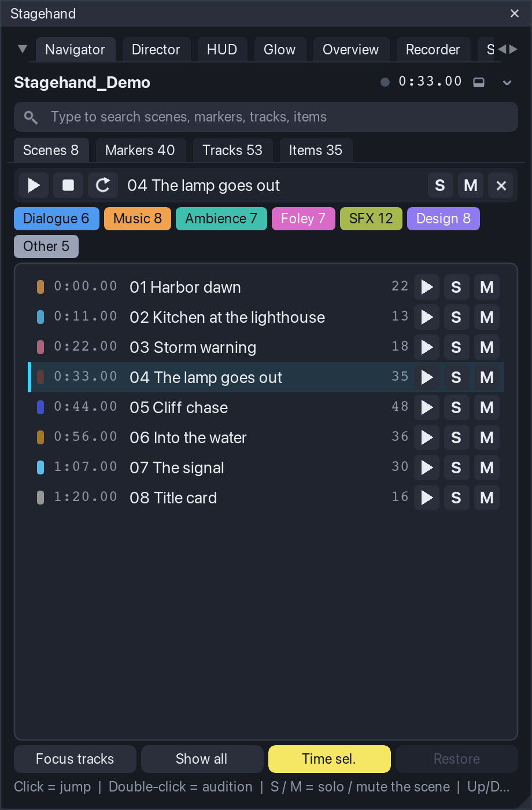Click into the scenes search field
The width and height of the screenshot is (532, 810).
(x=266, y=117)
